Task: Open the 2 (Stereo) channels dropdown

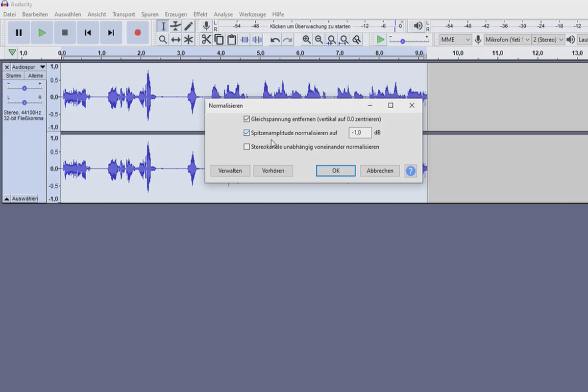Action: click(x=548, y=40)
